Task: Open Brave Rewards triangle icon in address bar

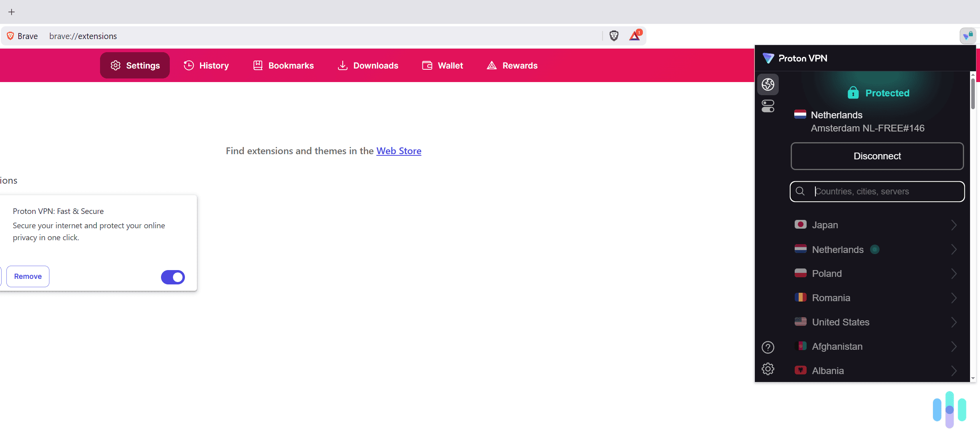Action: pos(635,36)
